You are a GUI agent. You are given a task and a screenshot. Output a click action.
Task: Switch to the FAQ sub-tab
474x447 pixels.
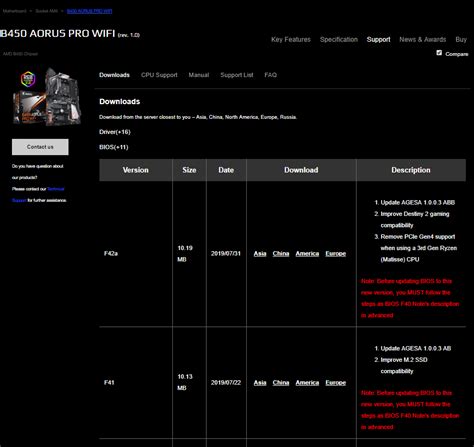(x=270, y=75)
